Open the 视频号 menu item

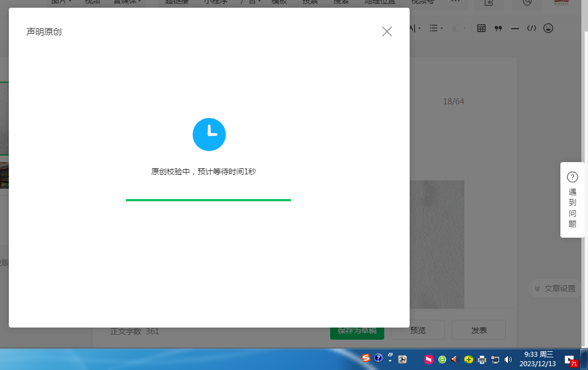pos(422,2)
